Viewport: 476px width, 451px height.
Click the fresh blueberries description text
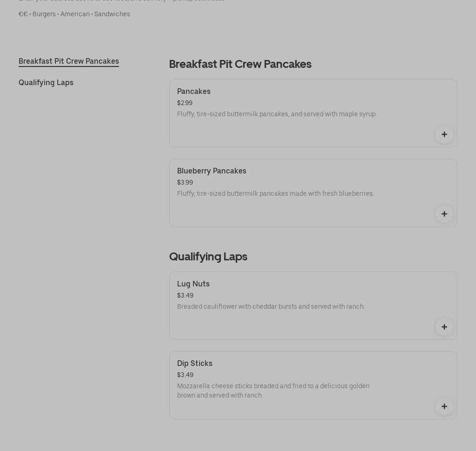pyautogui.click(x=275, y=193)
